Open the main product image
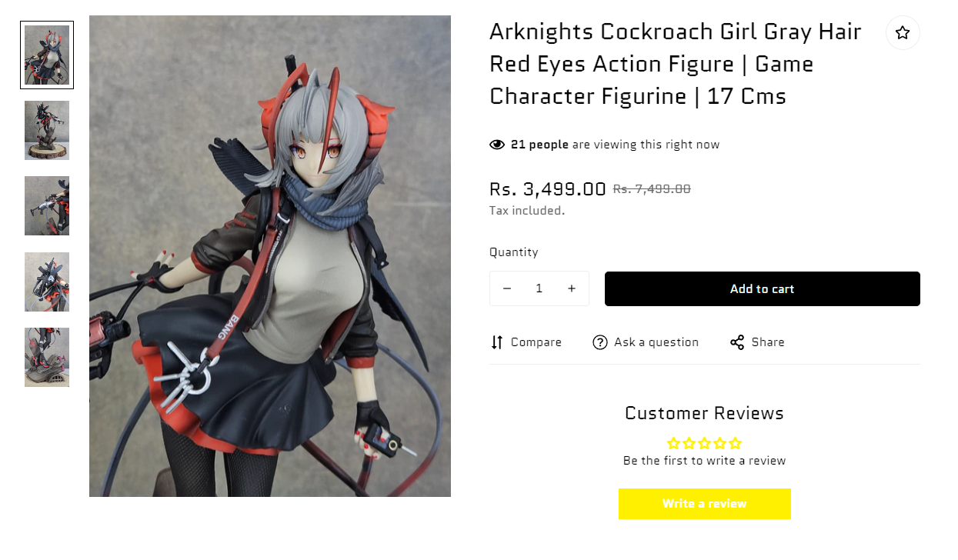This screenshot has height=560, width=958. [270, 256]
